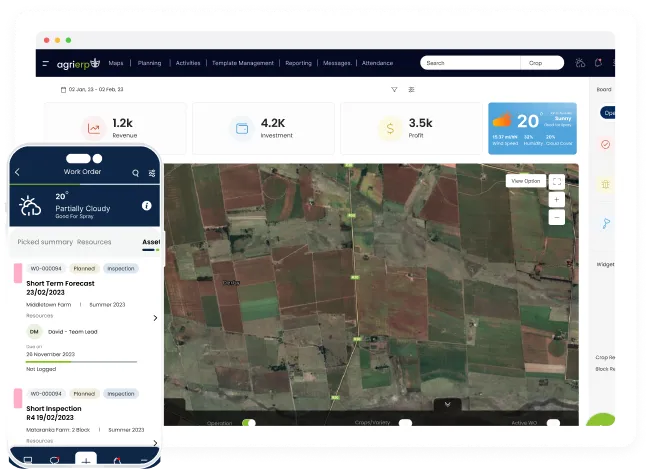Toggle the Active WO switch below the map
This screenshot has width=651, height=469.
click(553, 423)
